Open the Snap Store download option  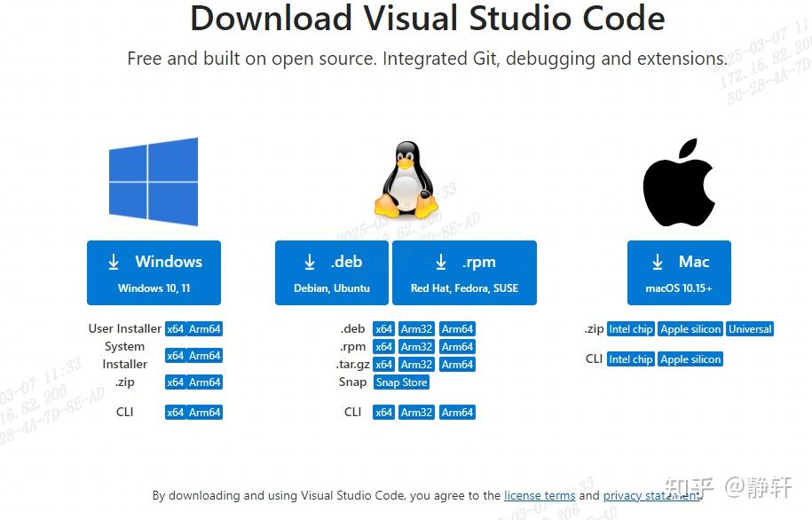tap(401, 382)
